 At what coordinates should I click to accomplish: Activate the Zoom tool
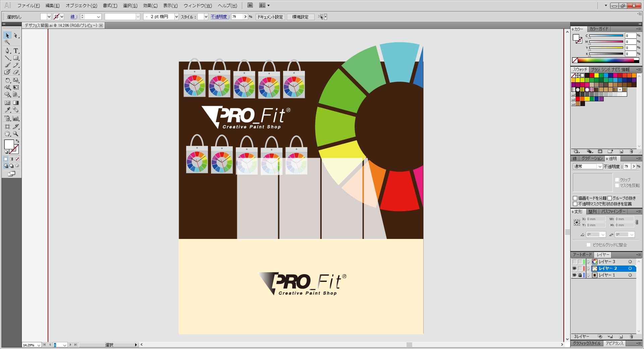(16, 134)
